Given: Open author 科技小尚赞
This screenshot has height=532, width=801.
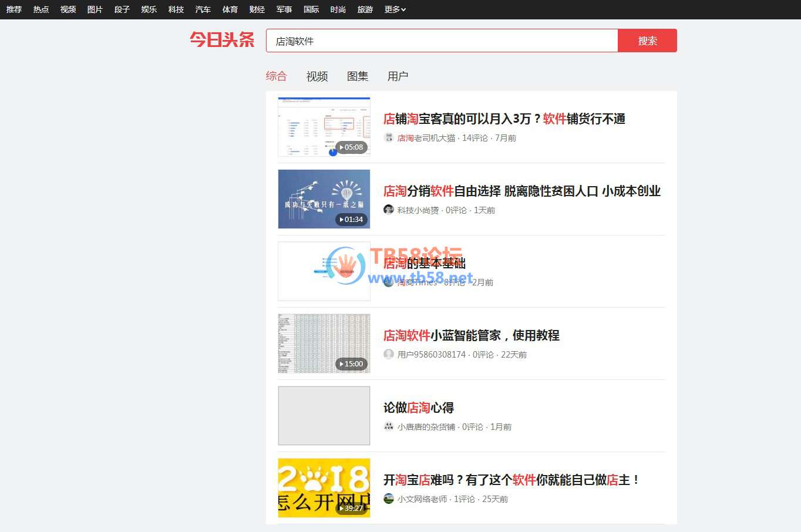Looking at the screenshot, I should click(418, 210).
